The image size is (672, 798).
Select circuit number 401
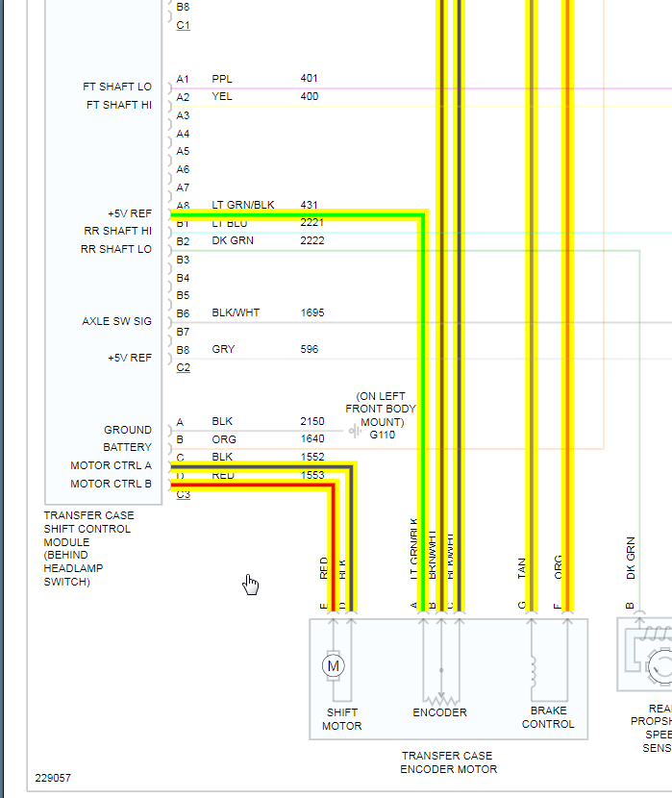309,79
